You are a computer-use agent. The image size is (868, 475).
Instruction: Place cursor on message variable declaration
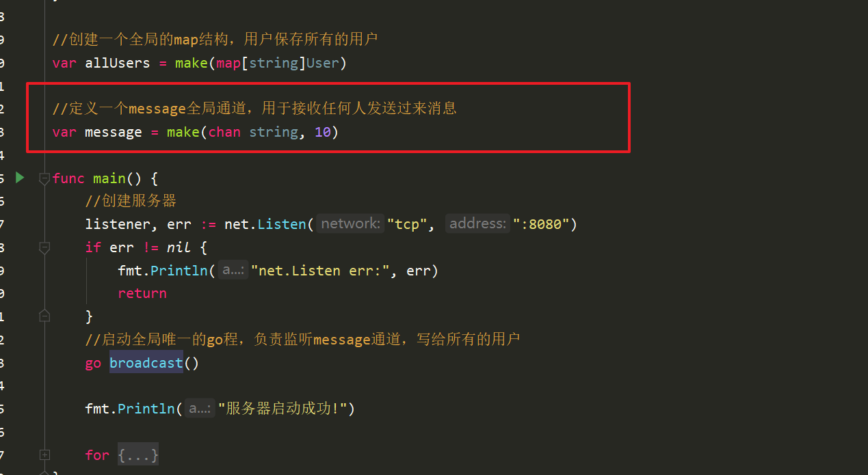tap(113, 132)
